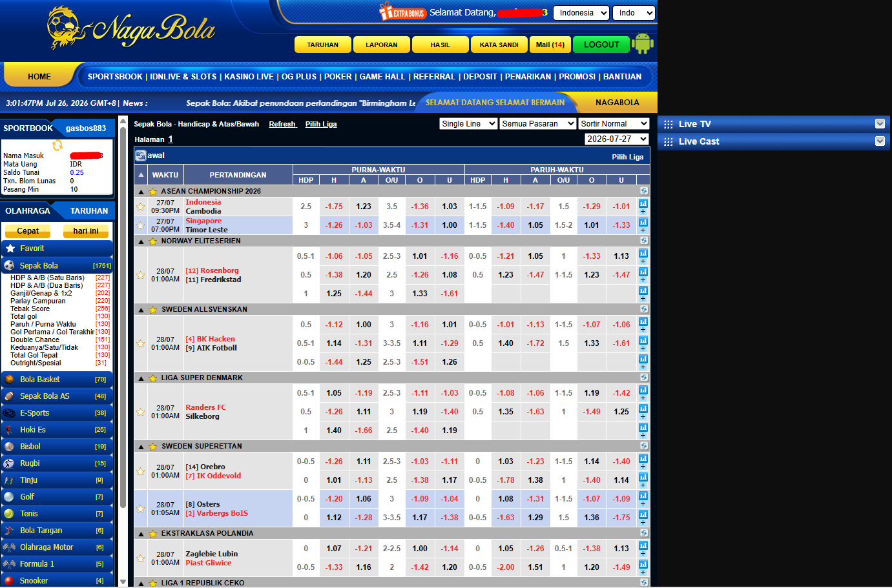The image size is (892, 588).
Task: Favorite the Randers FC vs Silkeborg match
Action: pos(140,412)
